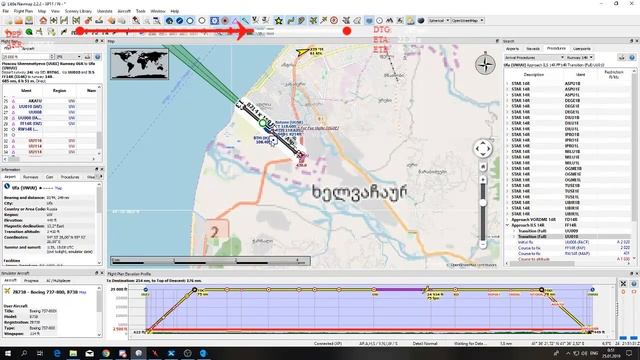Toggle the VOR station square icon

pyautogui.click(x=215, y=20)
